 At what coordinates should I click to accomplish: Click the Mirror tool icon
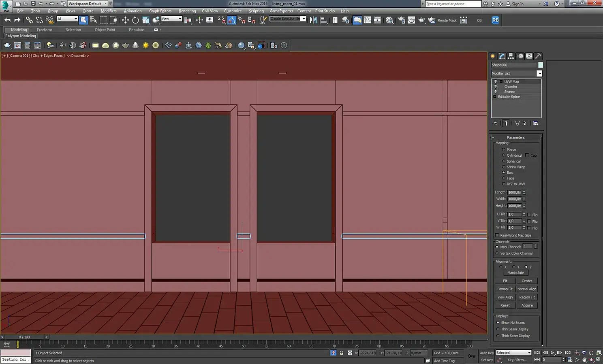(x=313, y=20)
